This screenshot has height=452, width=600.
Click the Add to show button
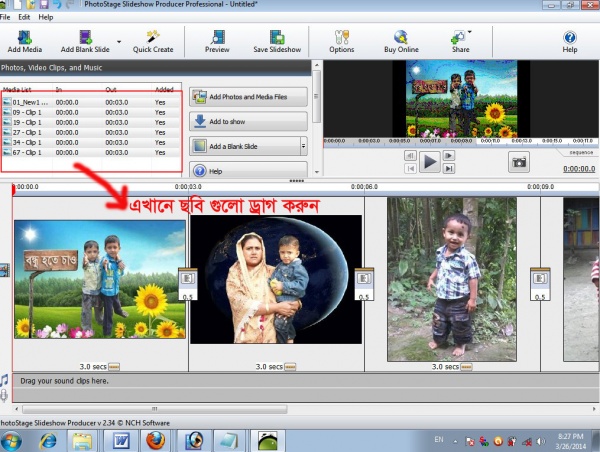point(248,121)
